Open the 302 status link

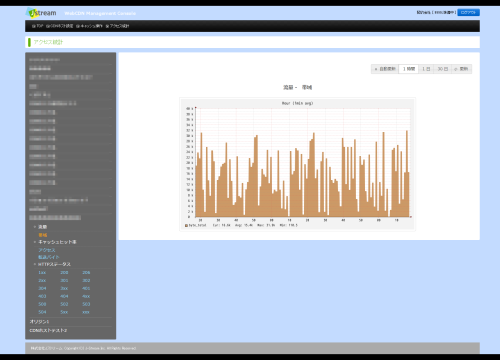86,281
